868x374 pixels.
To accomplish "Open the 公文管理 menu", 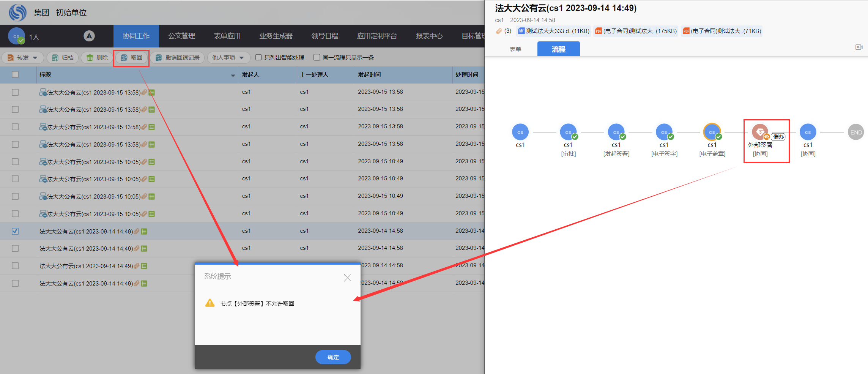I will click(x=181, y=36).
